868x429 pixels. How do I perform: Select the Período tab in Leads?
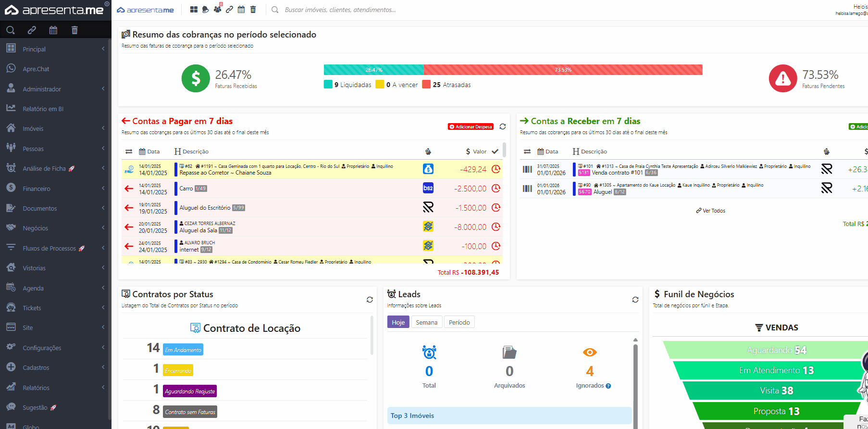tap(459, 322)
